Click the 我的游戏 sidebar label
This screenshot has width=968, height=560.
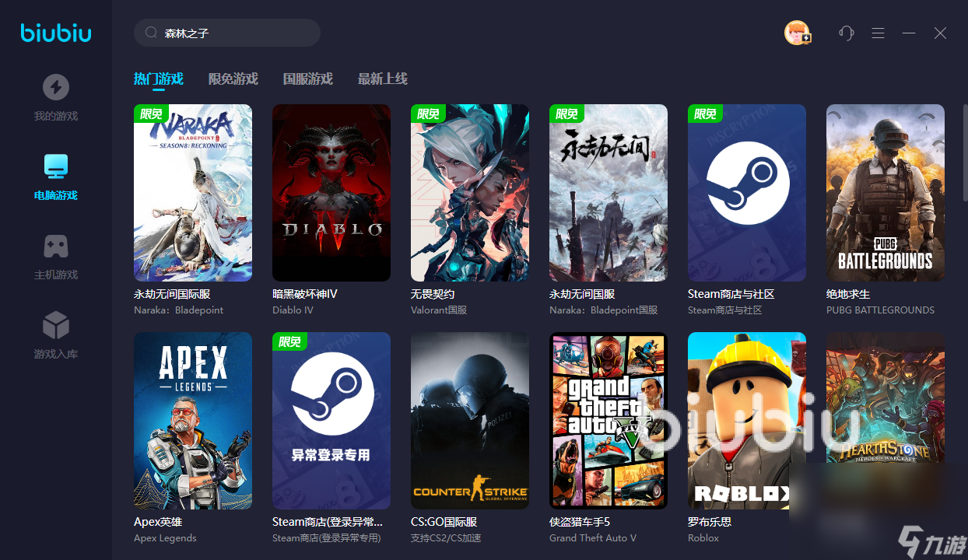pyautogui.click(x=56, y=116)
